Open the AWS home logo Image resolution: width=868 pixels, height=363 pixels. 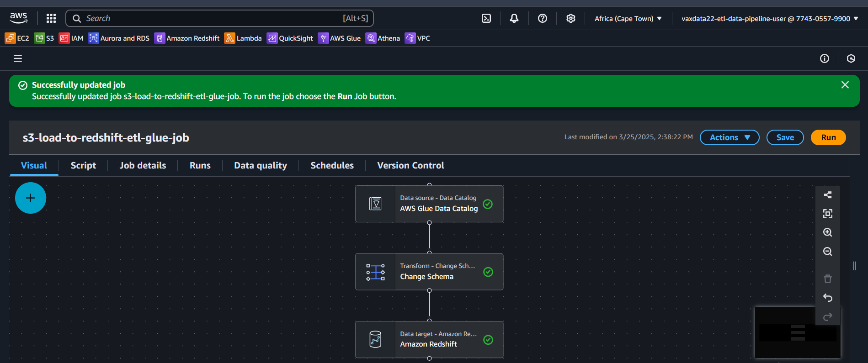point(18,18)
